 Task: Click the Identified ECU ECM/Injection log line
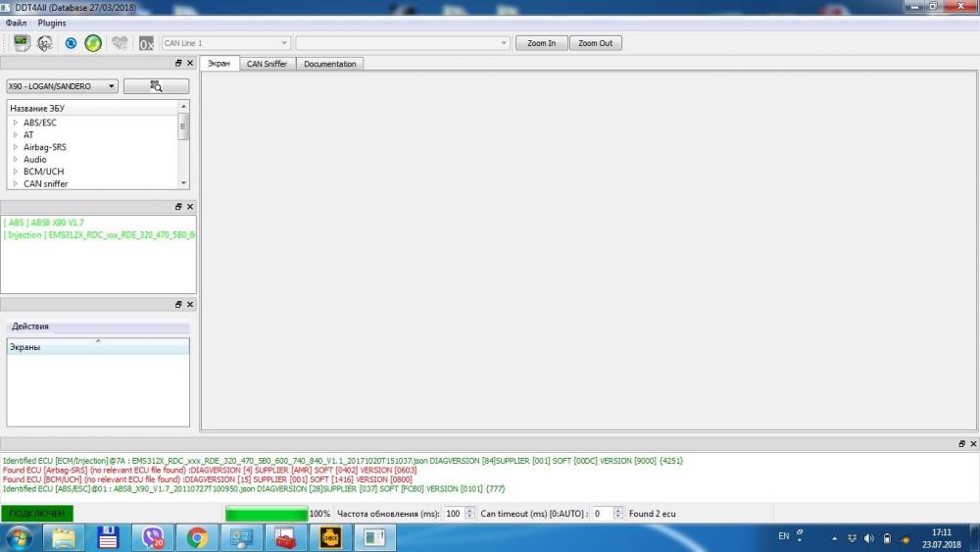click(x=343, y=461)
